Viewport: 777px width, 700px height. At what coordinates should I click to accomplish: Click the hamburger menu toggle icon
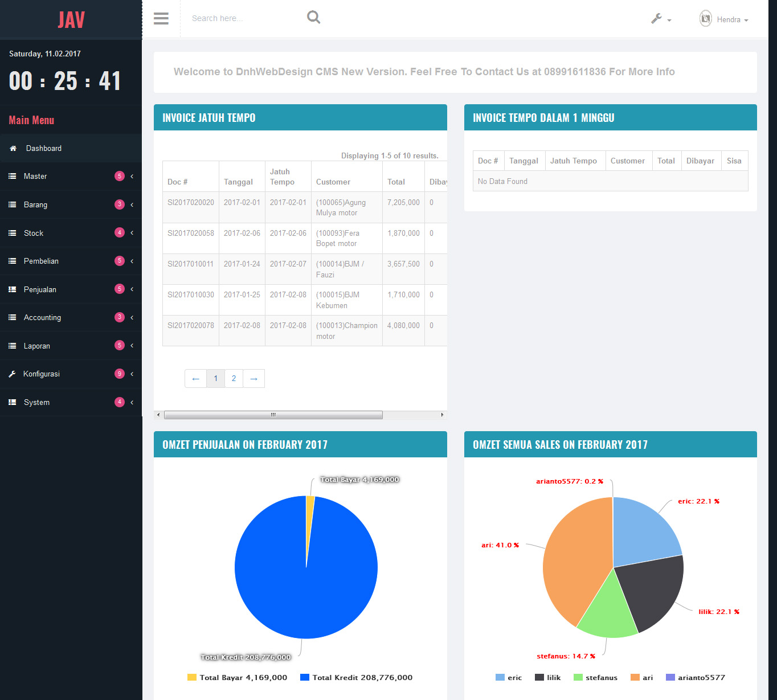[161, 19]
